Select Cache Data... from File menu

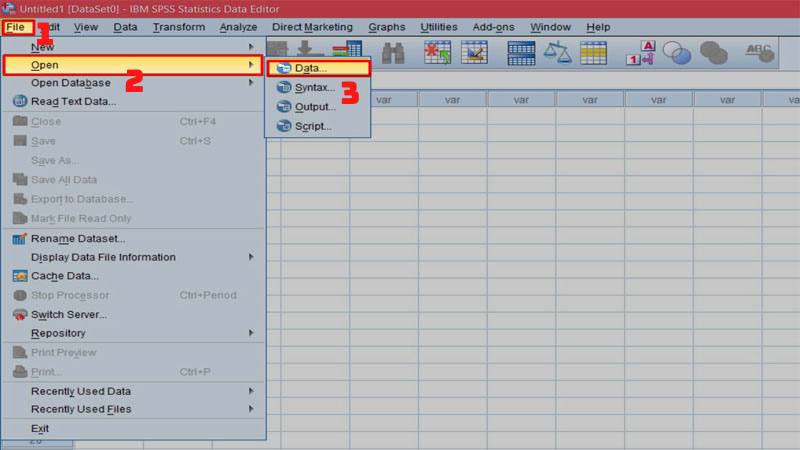pos(134,276)
